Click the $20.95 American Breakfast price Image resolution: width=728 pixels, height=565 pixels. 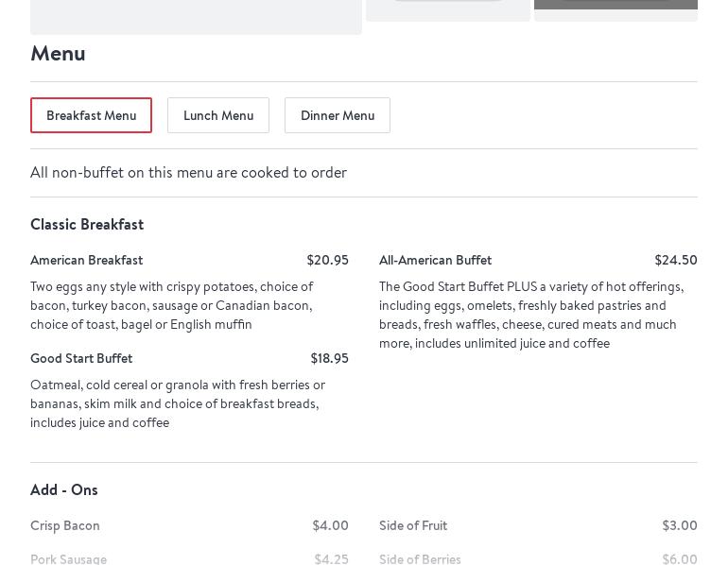[327, 260]
